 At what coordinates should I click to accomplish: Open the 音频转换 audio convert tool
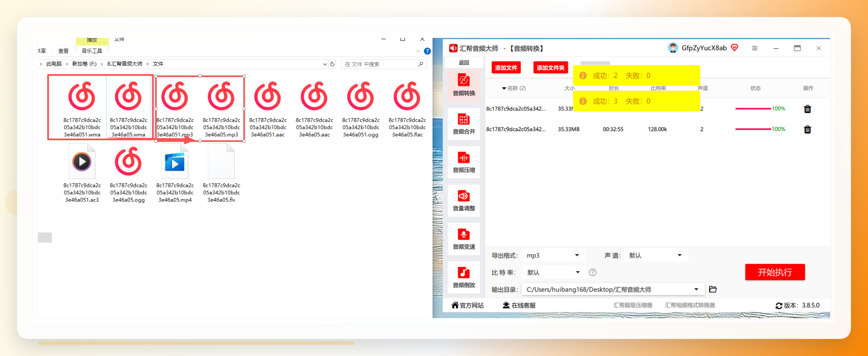pyautogui.click(x=463, y=85)
